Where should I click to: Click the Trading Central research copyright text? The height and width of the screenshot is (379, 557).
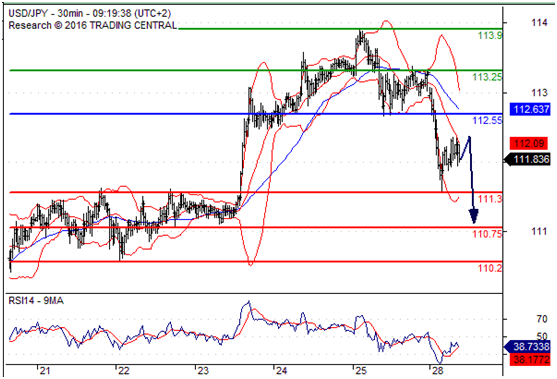93,26
